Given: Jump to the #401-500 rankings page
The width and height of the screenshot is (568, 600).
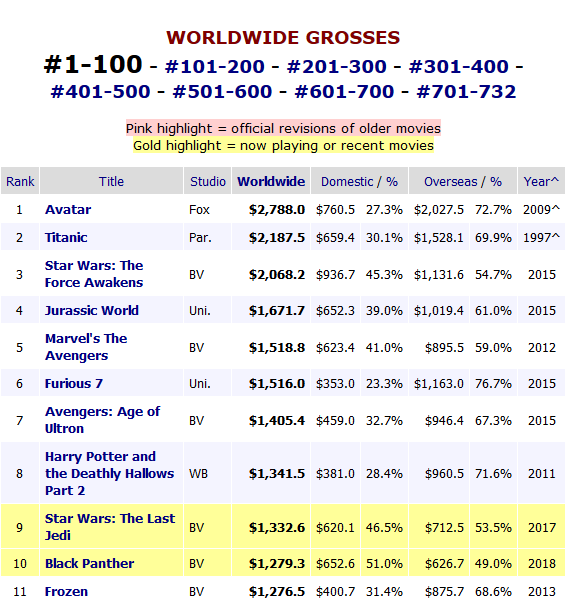Looking at the screenshot, I should pyautogui.click(x=101, y=92).
